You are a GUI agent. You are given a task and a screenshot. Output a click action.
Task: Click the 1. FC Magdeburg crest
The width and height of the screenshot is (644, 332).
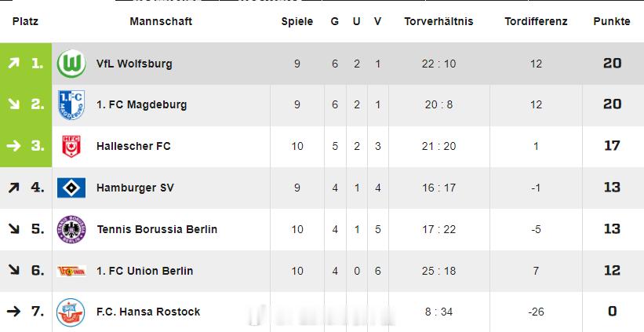click(71, 104)
